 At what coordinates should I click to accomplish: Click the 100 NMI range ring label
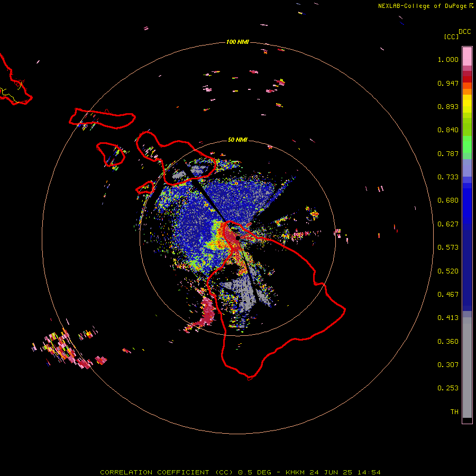pyautogui.click(x=237, y=42)
